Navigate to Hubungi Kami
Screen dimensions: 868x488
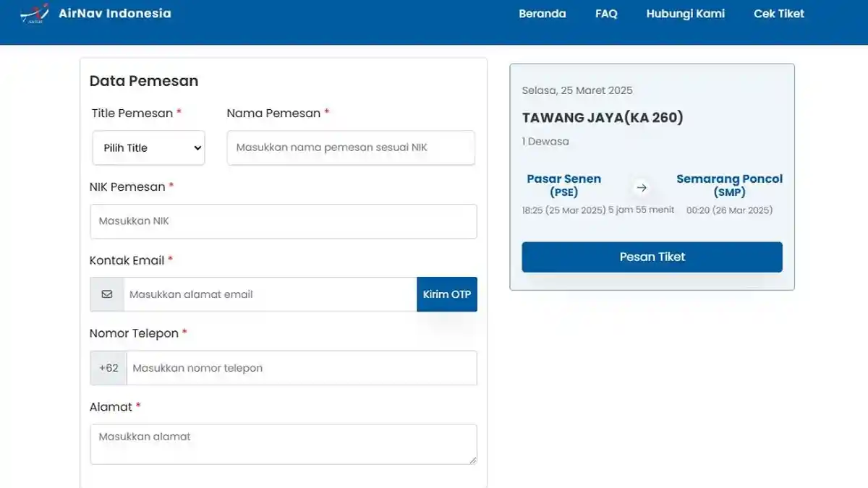click(684, 13)
